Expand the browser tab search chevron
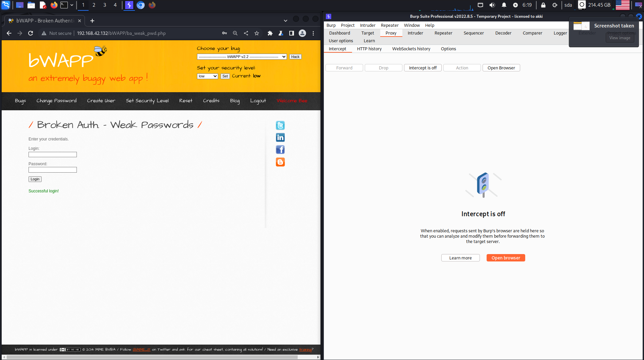The height and width of the screenshot is (360, 644). pos(285,20)
